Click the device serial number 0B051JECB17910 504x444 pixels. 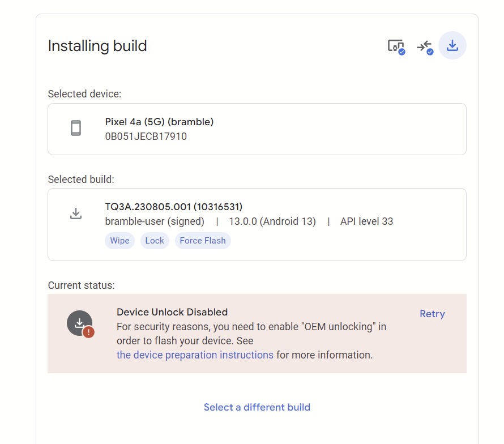coord(146,136)
